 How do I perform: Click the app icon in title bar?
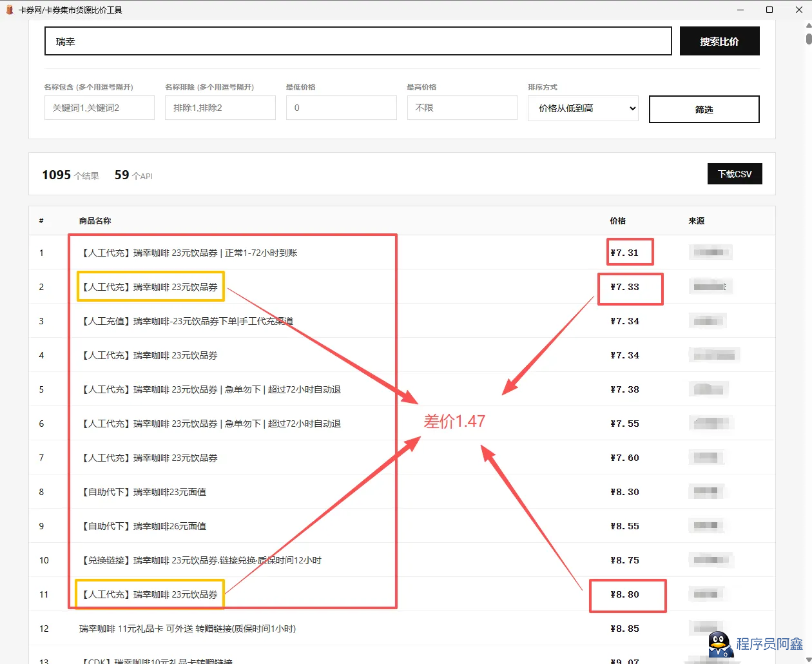tap(10, 10)
